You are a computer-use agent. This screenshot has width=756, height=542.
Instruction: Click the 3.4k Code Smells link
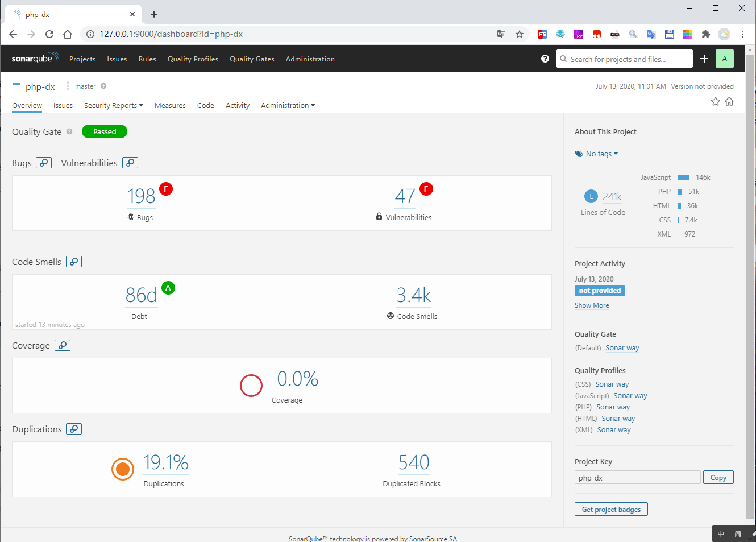click(414, 295)
